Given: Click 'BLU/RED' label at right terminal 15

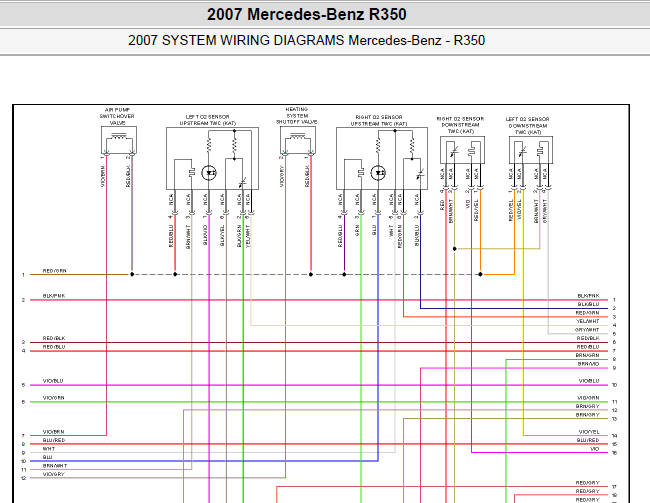Looking at the screenshot, I should (588, 440).
